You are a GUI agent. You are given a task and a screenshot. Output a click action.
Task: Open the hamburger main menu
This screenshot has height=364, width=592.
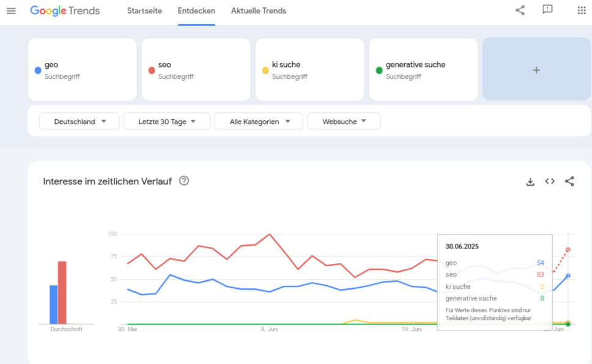tap(12, 11)
